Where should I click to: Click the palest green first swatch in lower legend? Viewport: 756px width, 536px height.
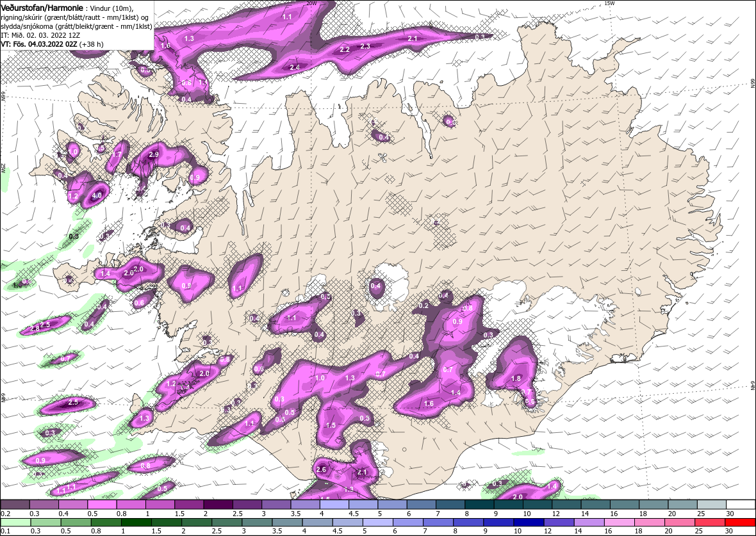click(15, 523)
